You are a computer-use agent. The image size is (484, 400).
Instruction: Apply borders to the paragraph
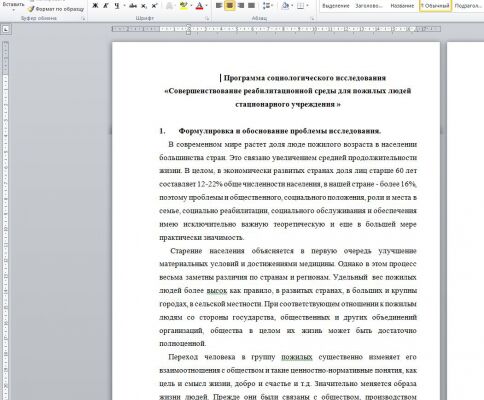click(x=300, y=6)
